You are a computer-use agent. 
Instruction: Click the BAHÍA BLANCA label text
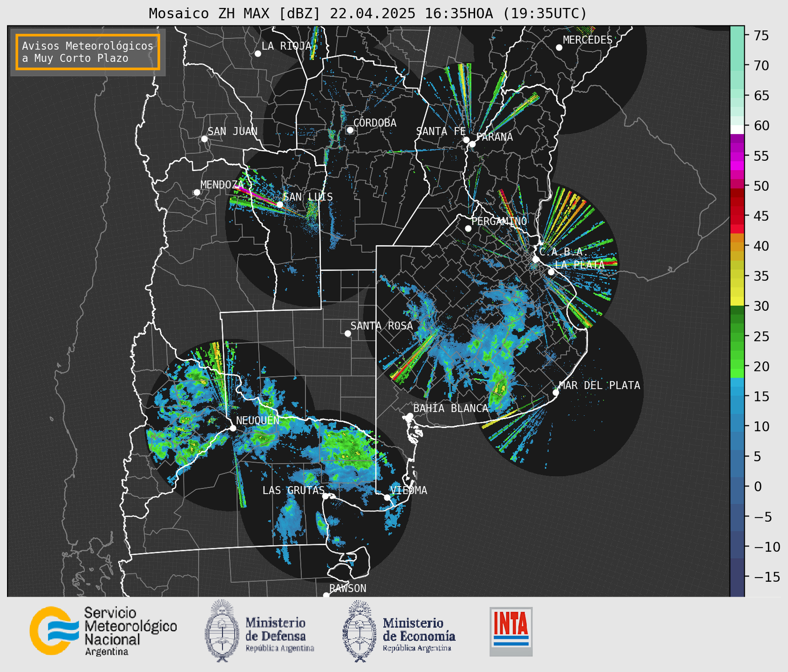[x=451, y=408]
